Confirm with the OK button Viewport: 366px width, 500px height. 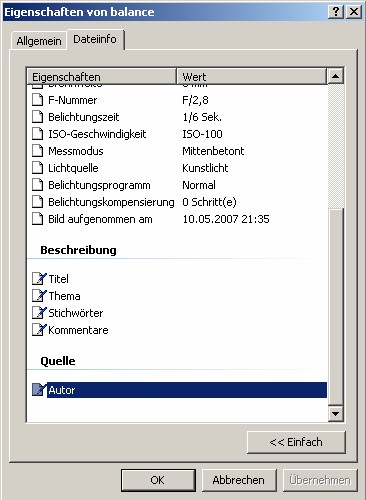pyautogui.click(x=158, y=480)
